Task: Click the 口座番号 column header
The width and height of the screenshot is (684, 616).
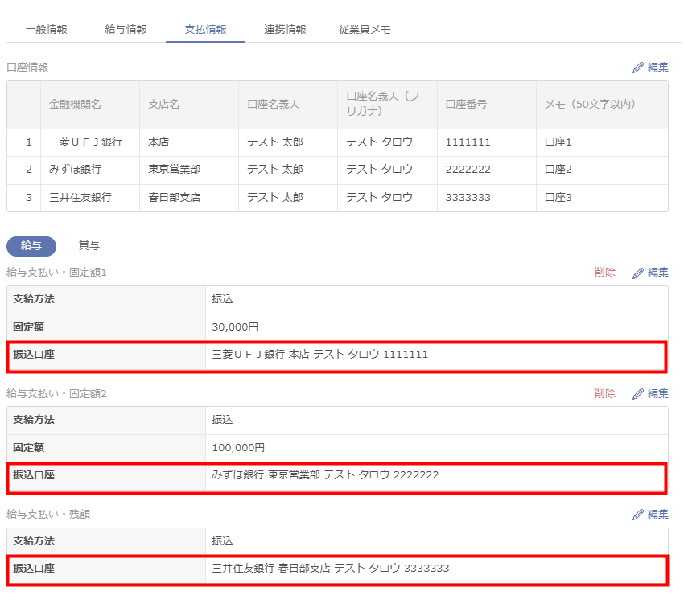Action: tap(466, 105)
